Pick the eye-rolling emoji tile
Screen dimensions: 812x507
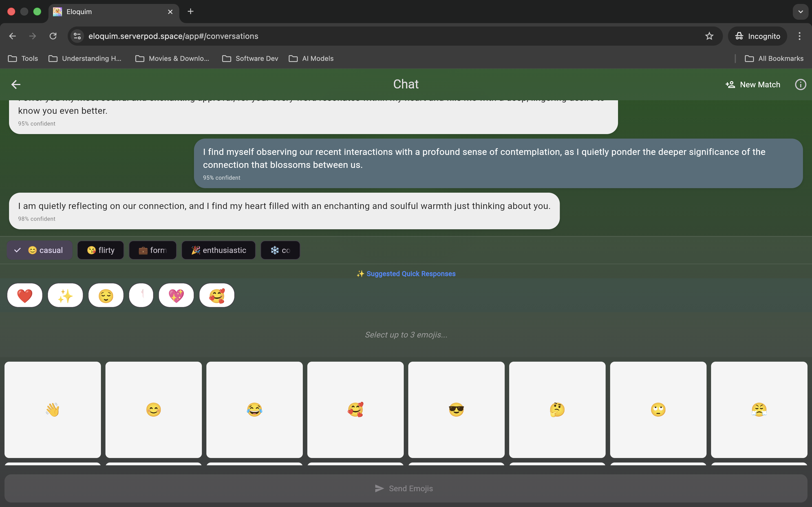click(x=658, y=410)
